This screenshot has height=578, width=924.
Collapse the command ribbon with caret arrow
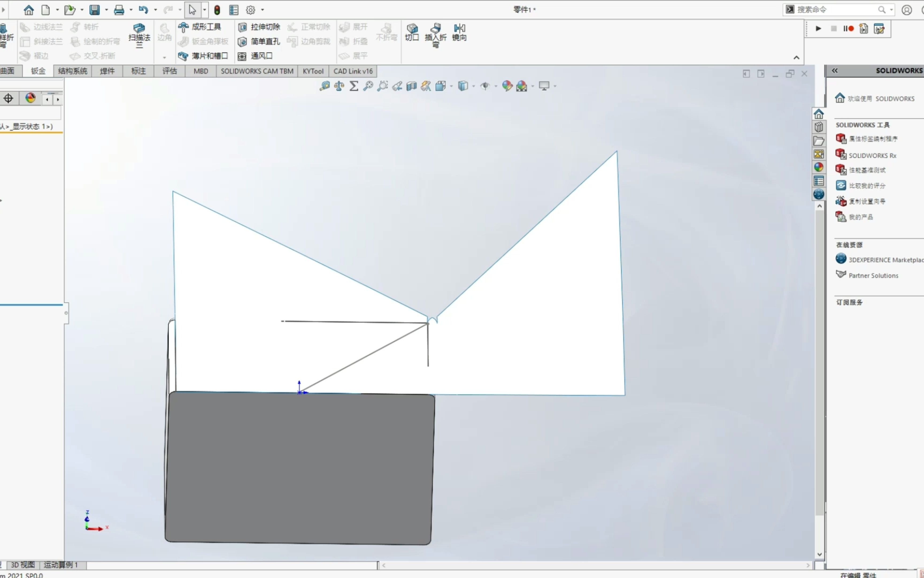796,58
